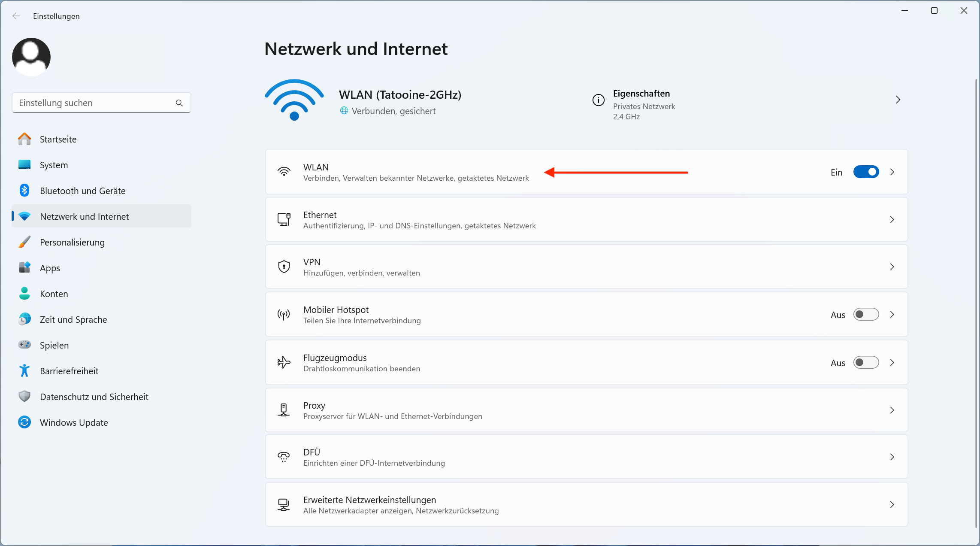Enable Flugzeugmodus toggle
980x546 pixels.
866,362
